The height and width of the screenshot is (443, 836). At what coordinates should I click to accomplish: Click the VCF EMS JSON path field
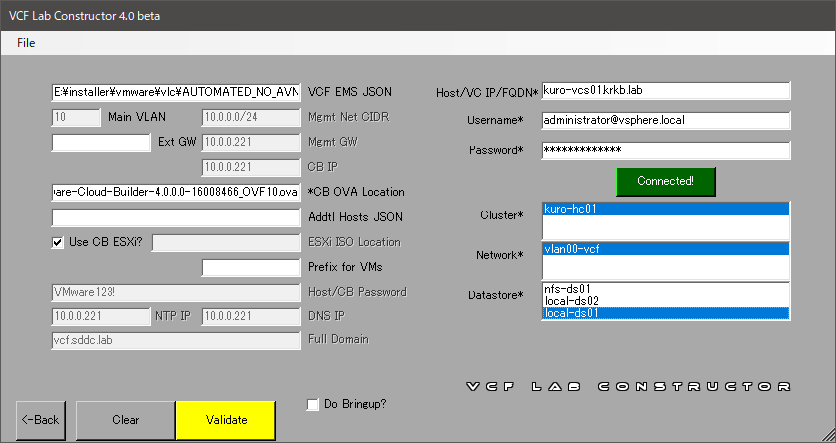coord(176,92)
